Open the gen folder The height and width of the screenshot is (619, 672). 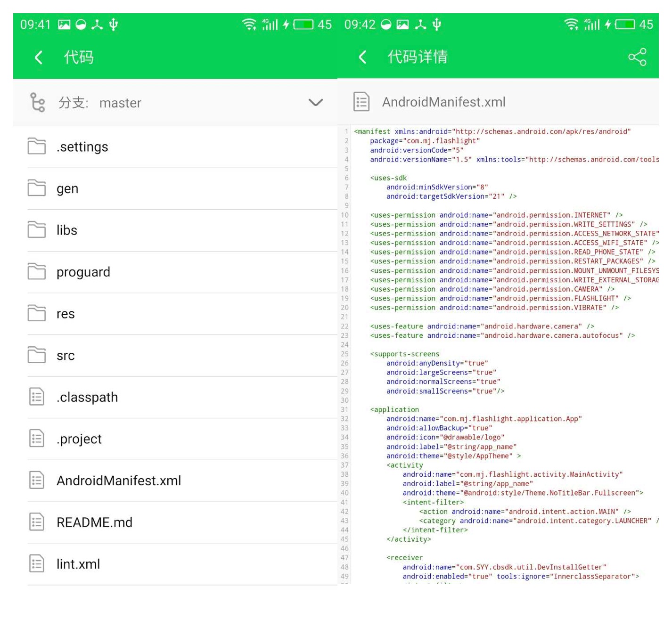coord(67,189)
